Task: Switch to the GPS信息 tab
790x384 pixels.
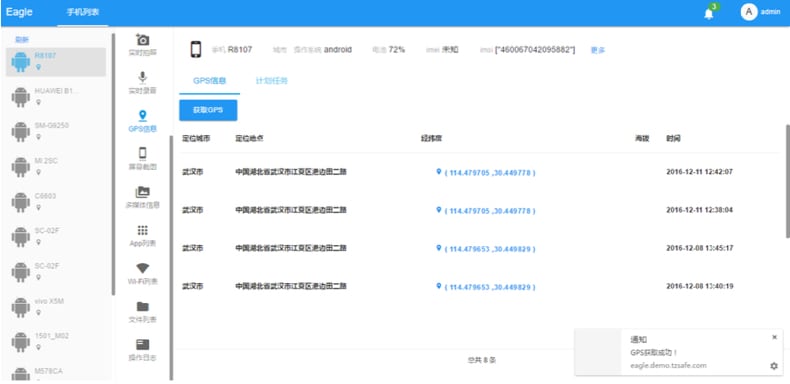Action: (210, 81)
